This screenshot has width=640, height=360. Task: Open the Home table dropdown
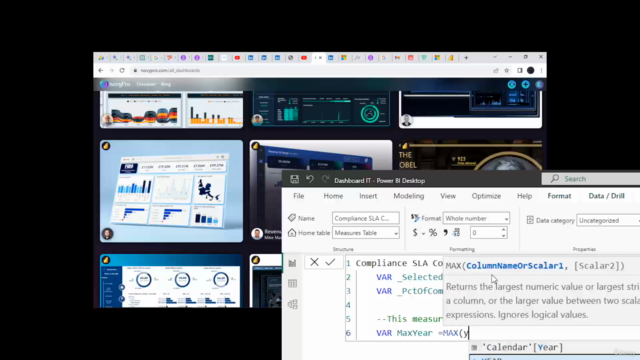click(x=365, y=233)
